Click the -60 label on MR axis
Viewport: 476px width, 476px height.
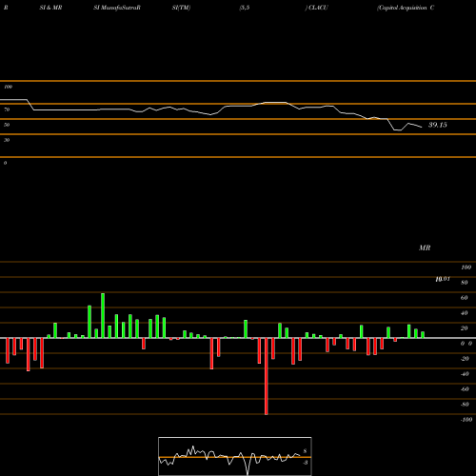tap(465, 389)
